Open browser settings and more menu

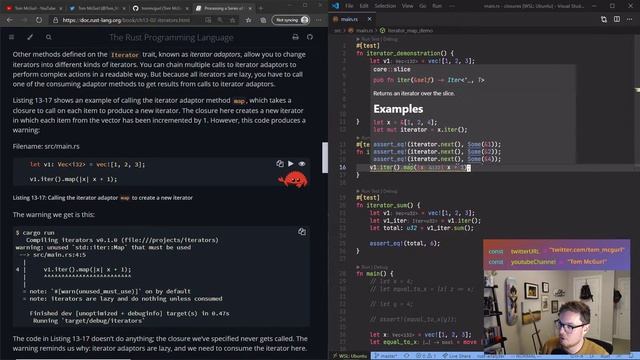point(318,20)
